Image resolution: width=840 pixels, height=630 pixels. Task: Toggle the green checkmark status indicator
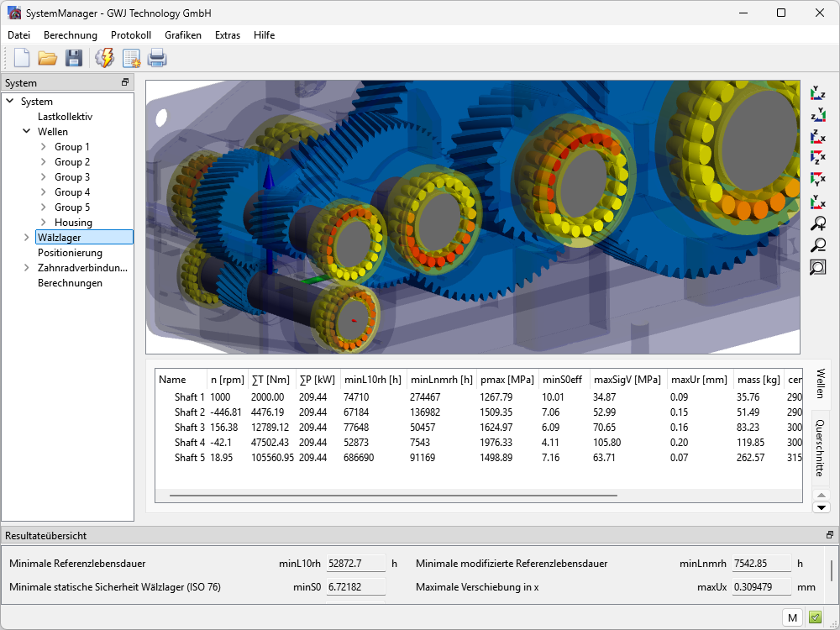coord(815,617)
